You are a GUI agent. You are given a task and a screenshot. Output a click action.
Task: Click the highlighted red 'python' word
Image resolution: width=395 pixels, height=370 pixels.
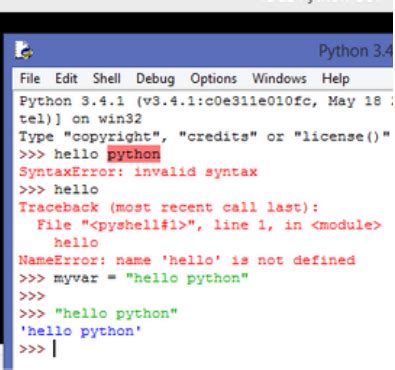134,154
